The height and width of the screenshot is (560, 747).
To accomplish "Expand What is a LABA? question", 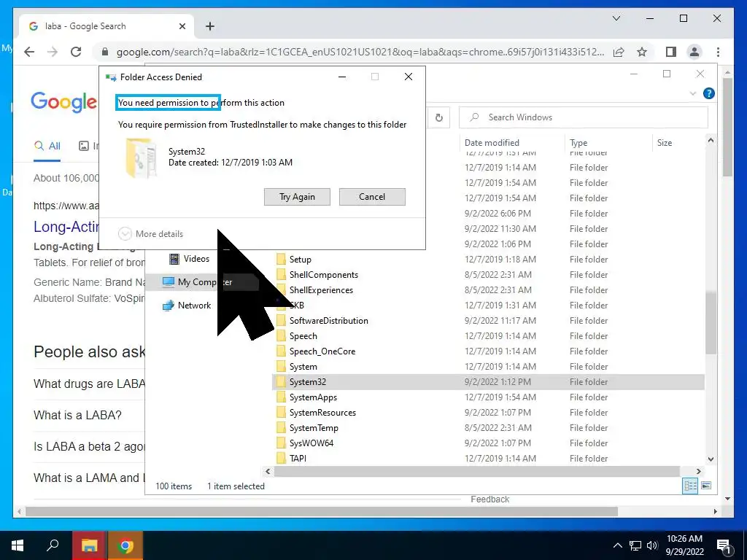I will [x=77, y=415].
